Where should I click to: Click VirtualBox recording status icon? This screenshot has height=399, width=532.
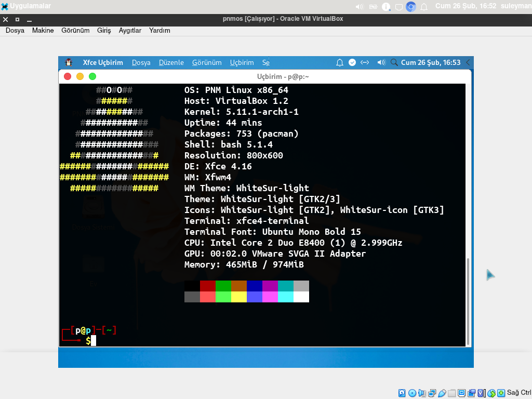pyautogui.click(x=471, y=393)
